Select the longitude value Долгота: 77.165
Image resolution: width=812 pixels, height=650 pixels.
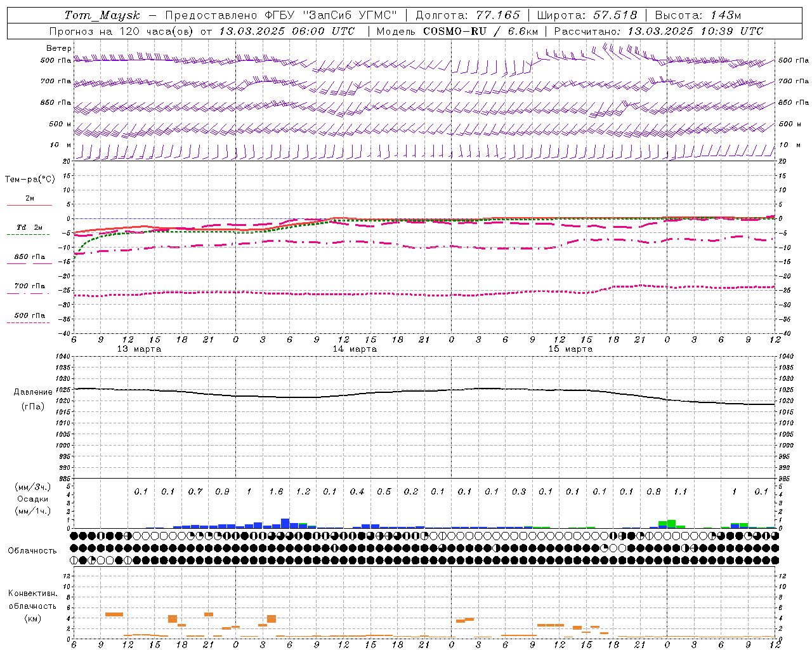coord(468,15)
